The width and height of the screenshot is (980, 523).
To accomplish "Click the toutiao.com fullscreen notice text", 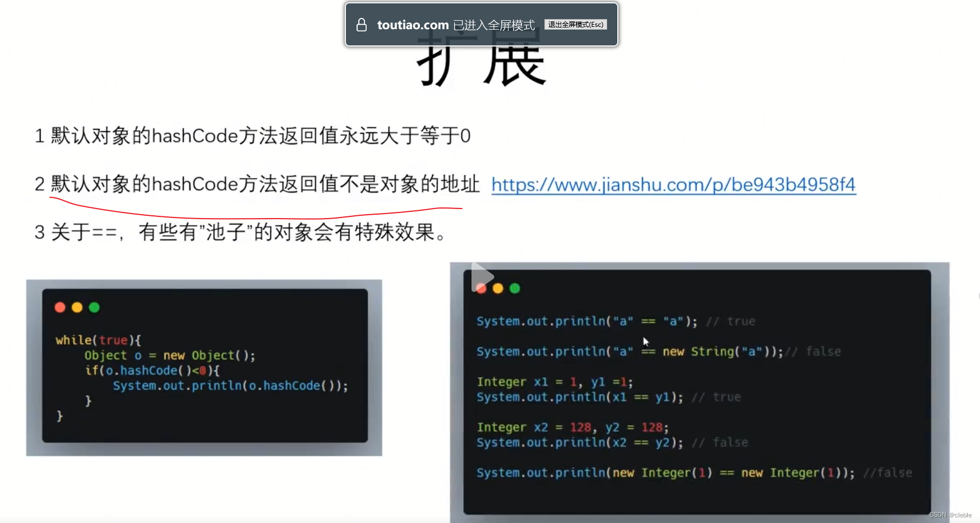I will 456,25.
